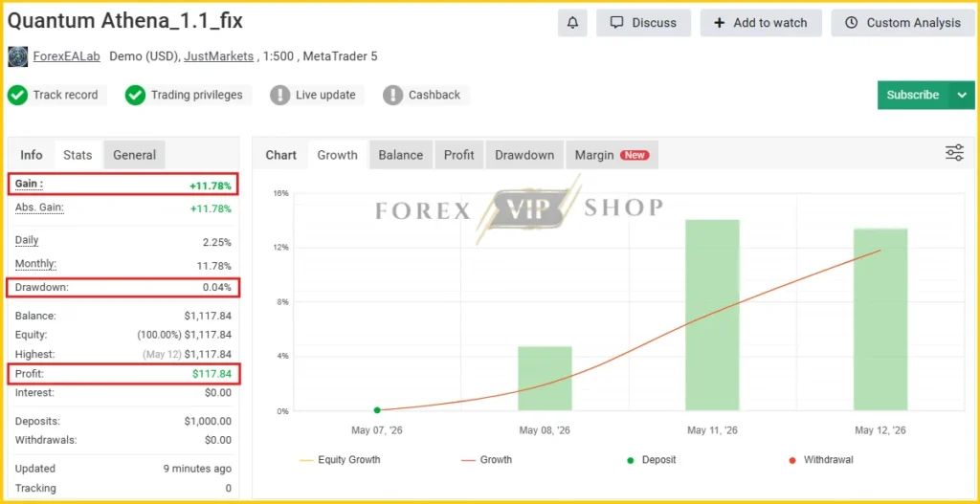Switch to the Balance chart tab
This screenshot has height=504, width=980.
401,155
